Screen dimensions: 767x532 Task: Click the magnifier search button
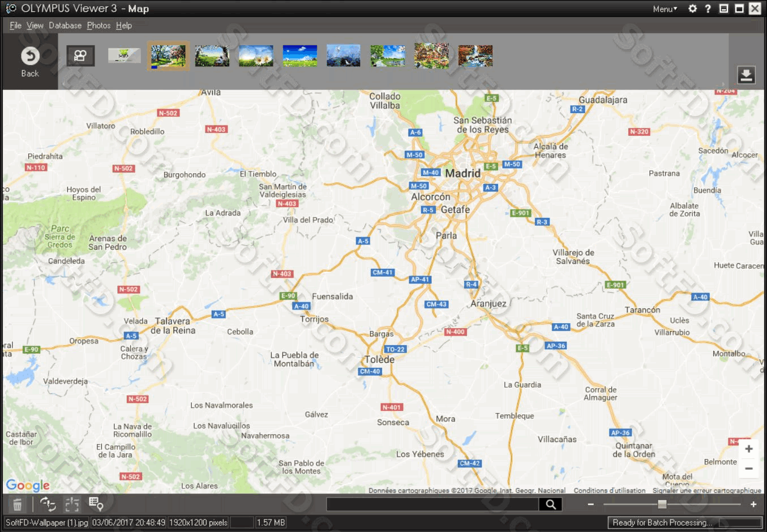pyautogui.click(x=551, y=504)
